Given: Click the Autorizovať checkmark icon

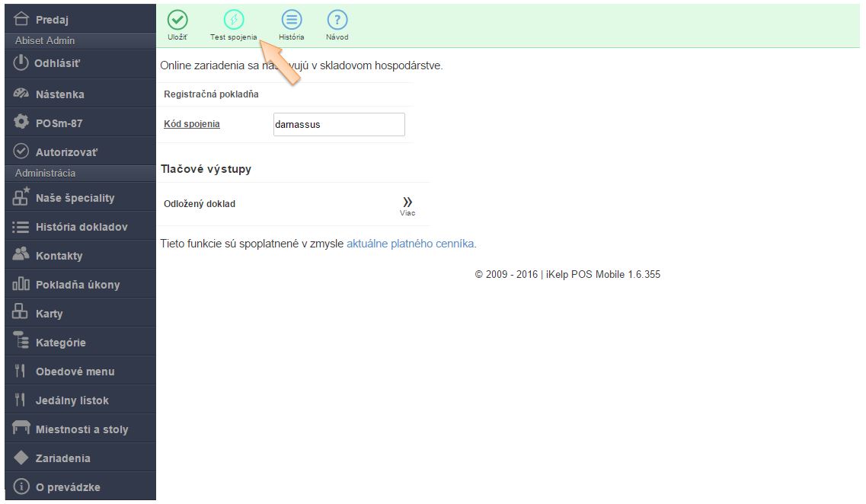Looking at the screenshot, I should [x=21, y=152].
